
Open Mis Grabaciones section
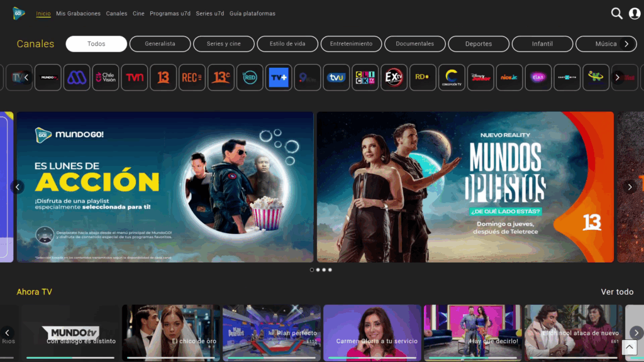[x=79, y=14]
